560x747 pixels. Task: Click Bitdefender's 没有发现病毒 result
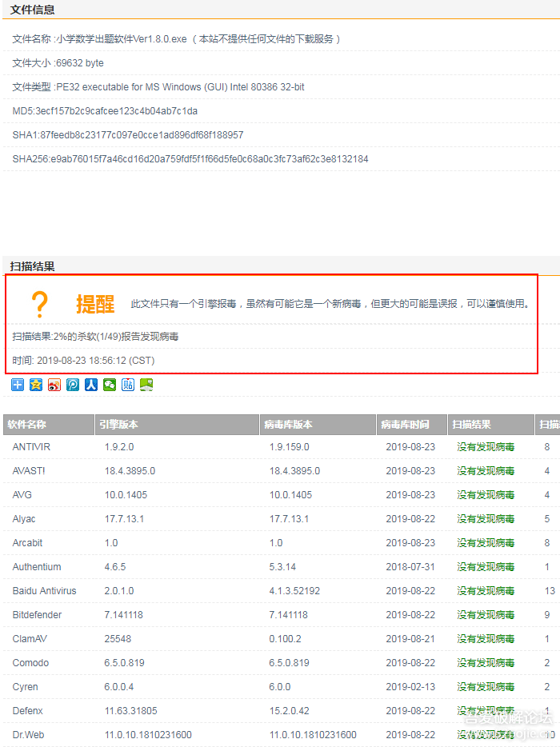click(486, 615)
